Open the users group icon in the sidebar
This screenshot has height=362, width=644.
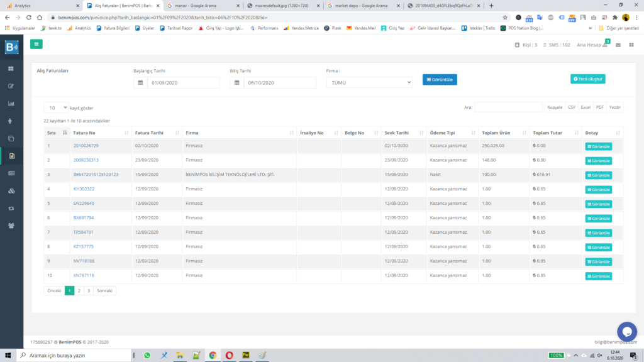tap(11, 226)
